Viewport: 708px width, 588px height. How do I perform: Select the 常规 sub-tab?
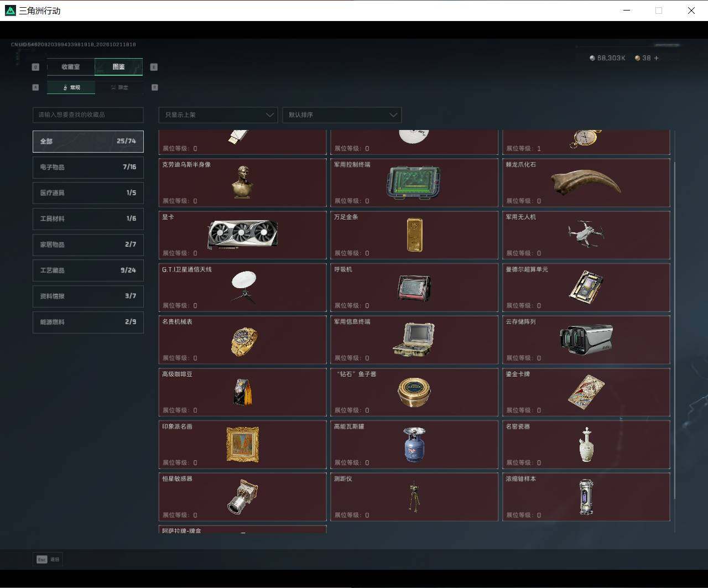pyautogui.click(x=71, y=87)
